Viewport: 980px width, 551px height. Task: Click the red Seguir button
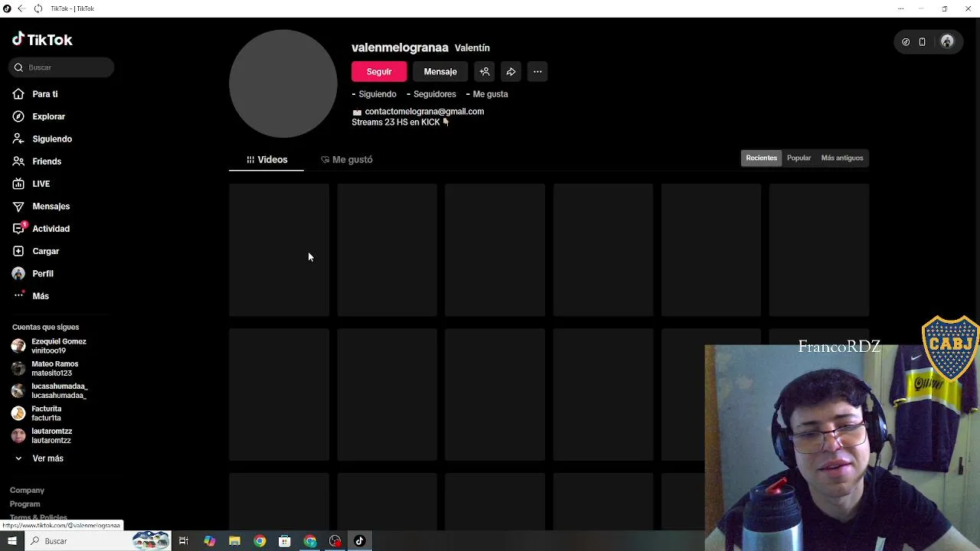pos(379,71)
